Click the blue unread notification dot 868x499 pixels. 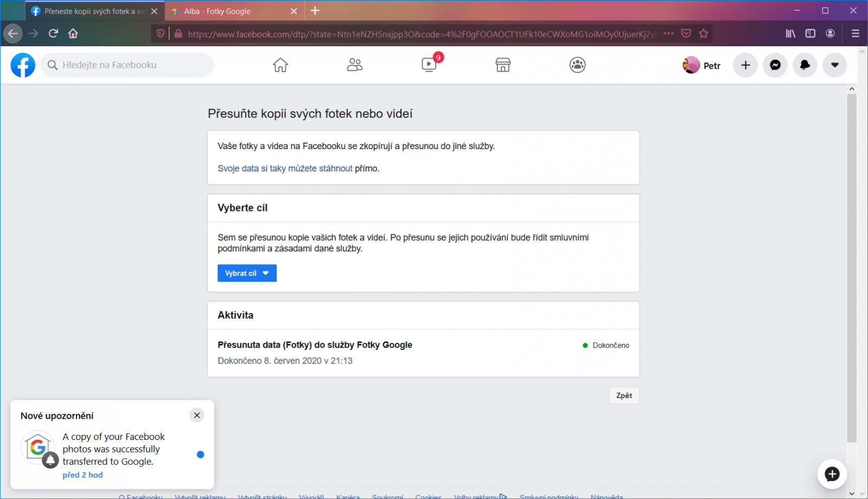click(x=200, y=455)
